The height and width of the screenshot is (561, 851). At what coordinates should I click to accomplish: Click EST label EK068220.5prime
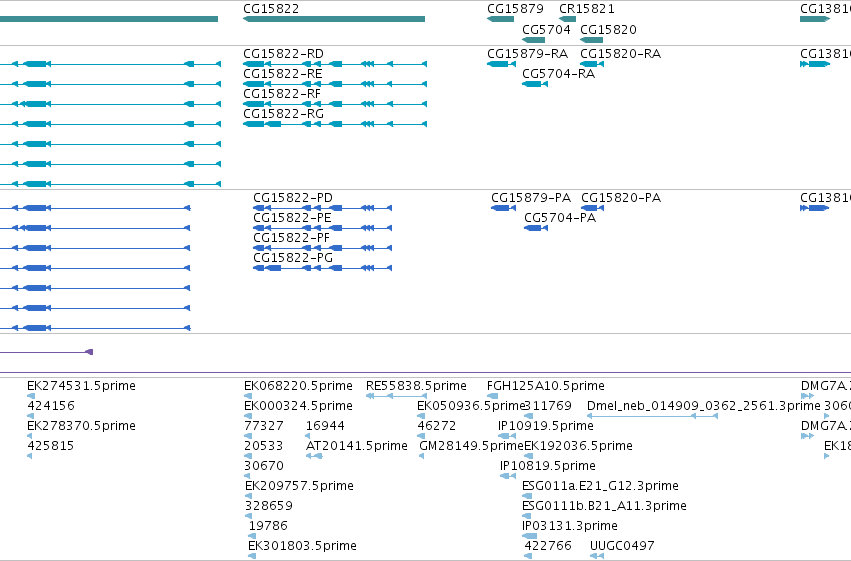click(299, 386)
